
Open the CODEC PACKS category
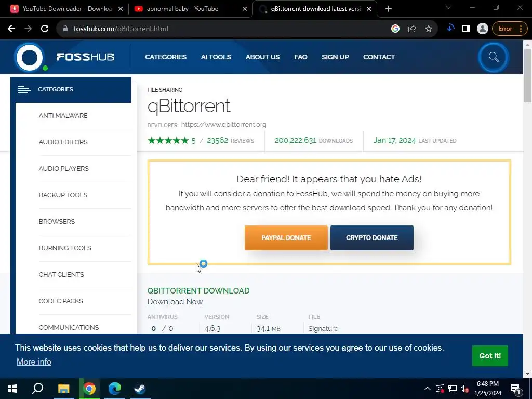pos(61,301)
